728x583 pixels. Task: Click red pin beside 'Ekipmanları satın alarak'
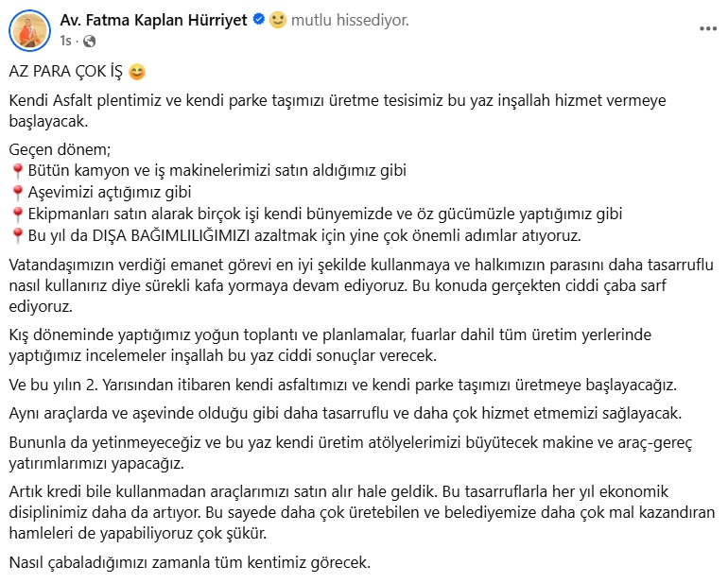[17, 214]
